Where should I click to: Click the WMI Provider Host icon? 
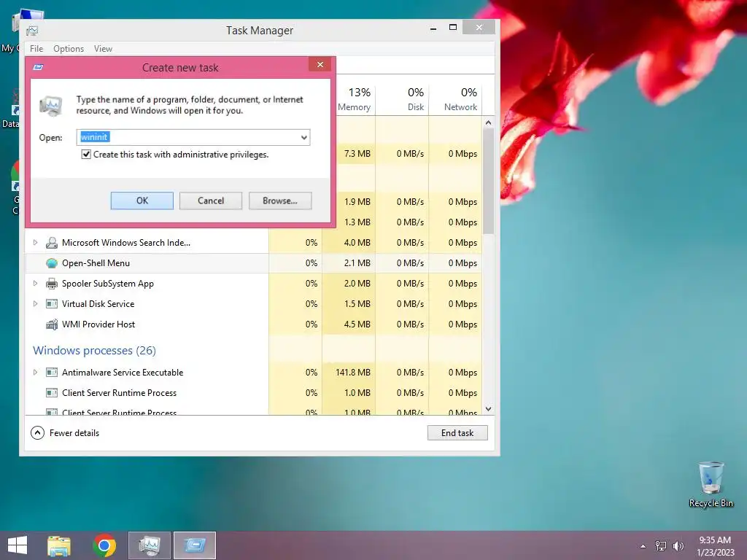pyautogui.click(x=52, y=324)
